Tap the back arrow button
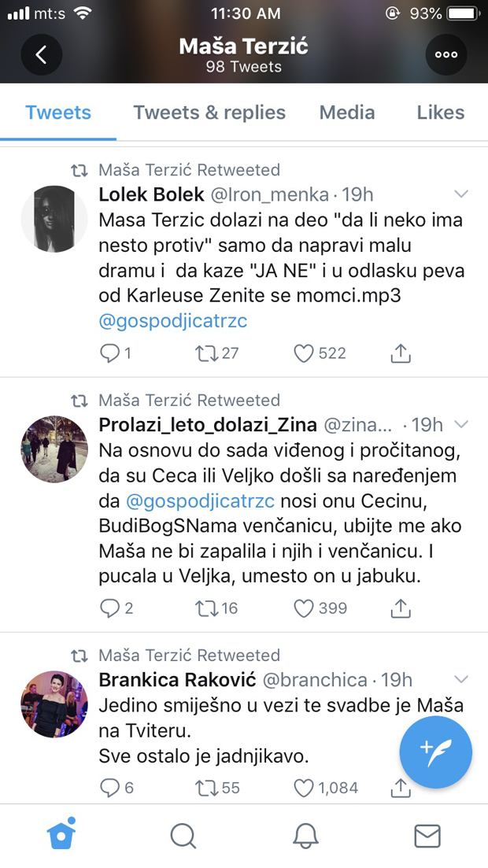This screenshot has height=868, width=488. [x=42, y=55]
